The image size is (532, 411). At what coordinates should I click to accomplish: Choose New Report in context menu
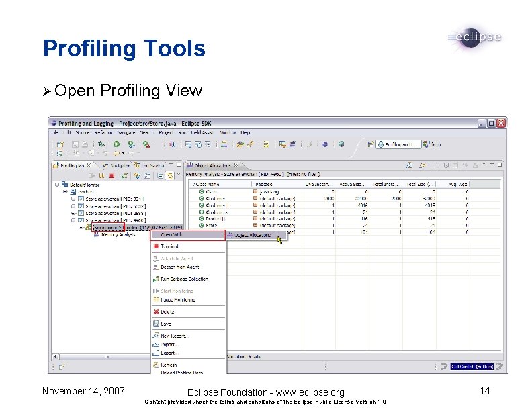(189, 336)
